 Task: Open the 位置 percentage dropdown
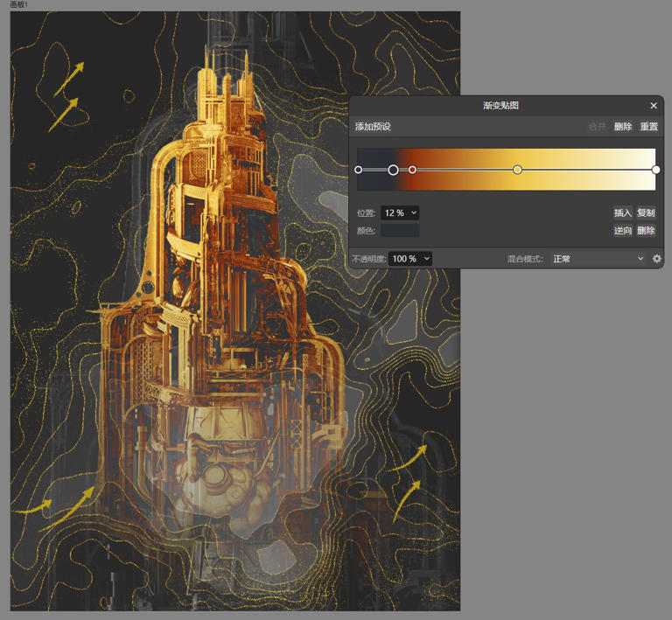(x=401, y=212)
